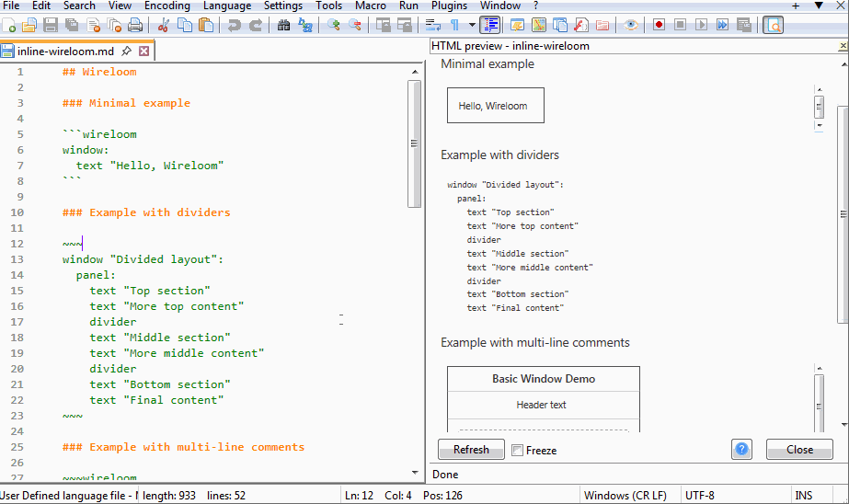Save the file with the floppy disk icon
The image size is (849, 504).
(x=51, y=25)
